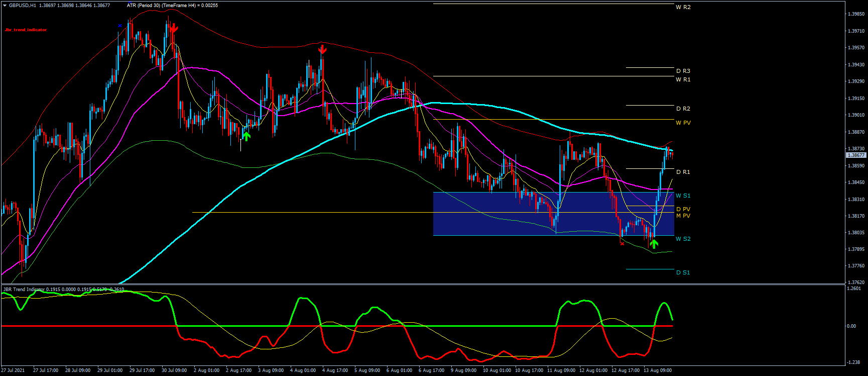Image resolution: width=868 pixels, height=376 pixels.
Task: Click the yellow W PV pivot label
Action: pyautogui.click(x=683, y=123)
